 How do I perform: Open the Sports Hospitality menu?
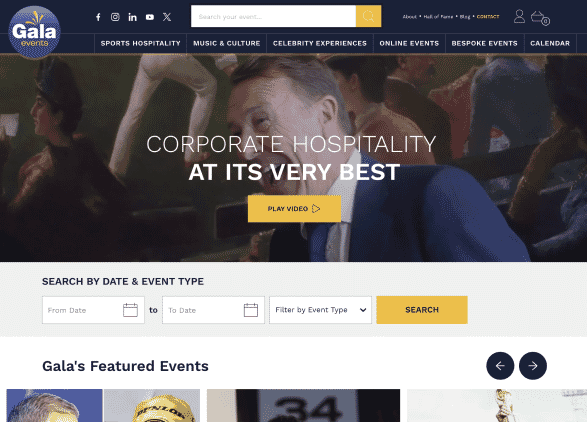pos(140,43)
